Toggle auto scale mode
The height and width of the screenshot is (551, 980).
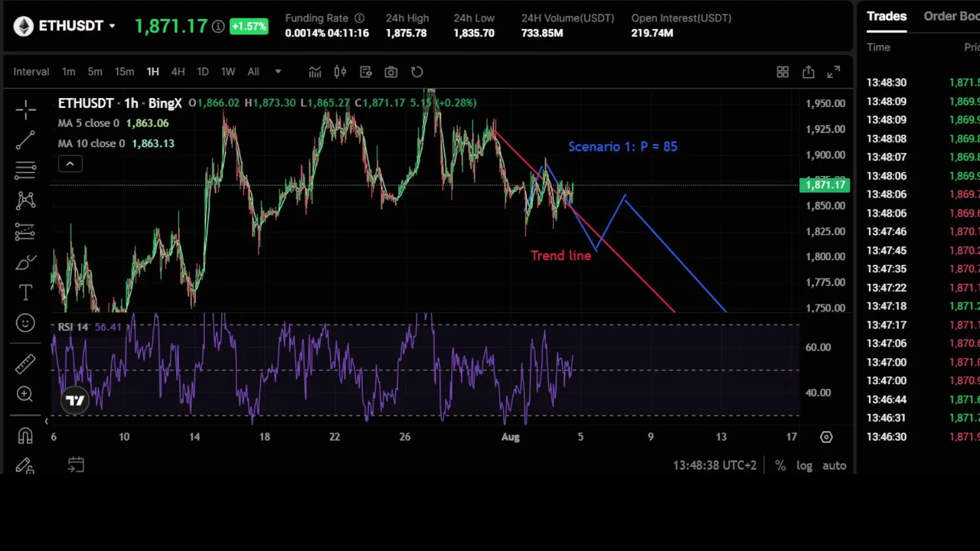point(835,465)
